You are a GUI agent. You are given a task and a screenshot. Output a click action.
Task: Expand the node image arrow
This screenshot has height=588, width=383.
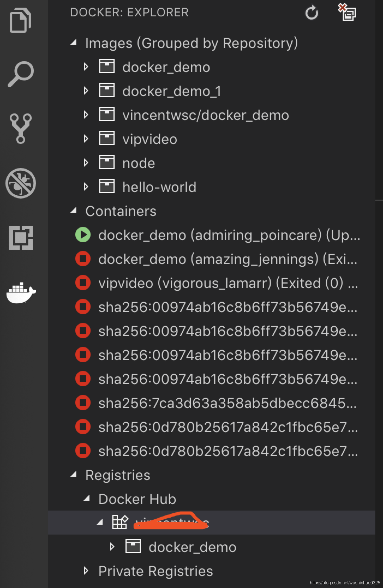(x=86, y=163)
